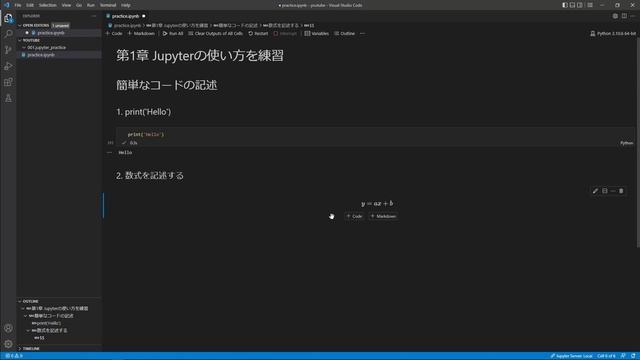Click Outline in notebook toolbar
The width and height of the screenshot is (640, 360).
344,33
